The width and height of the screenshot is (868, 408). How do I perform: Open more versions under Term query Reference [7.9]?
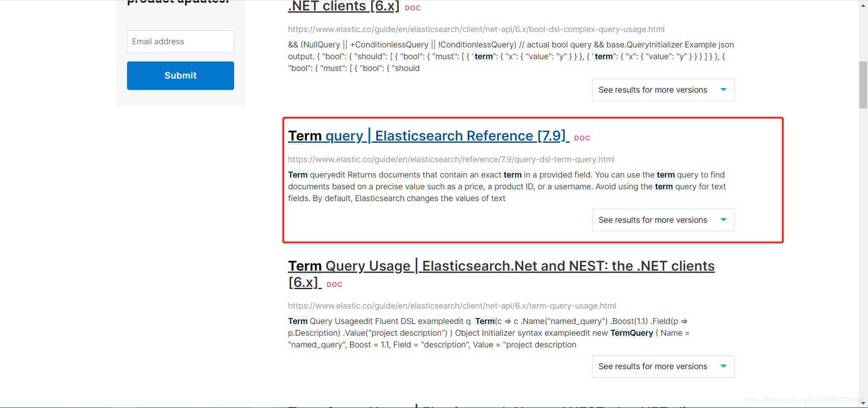[x=663, y=220]
